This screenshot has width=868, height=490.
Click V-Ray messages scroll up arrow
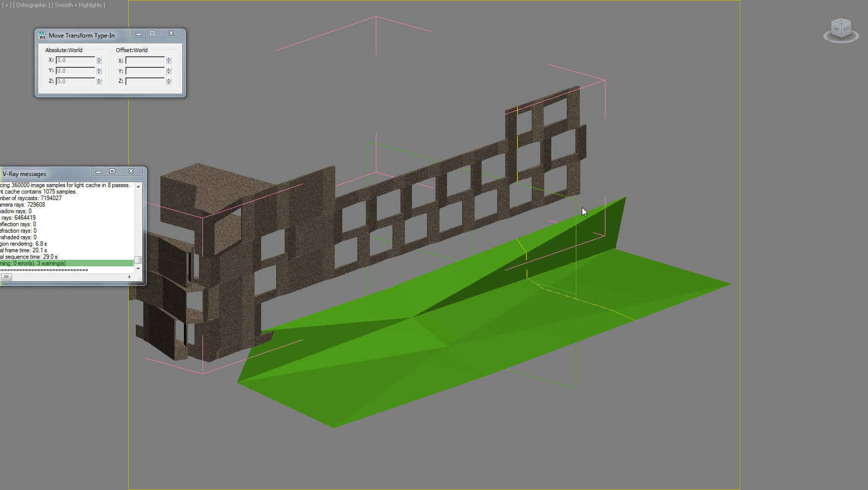click(138, 186)
